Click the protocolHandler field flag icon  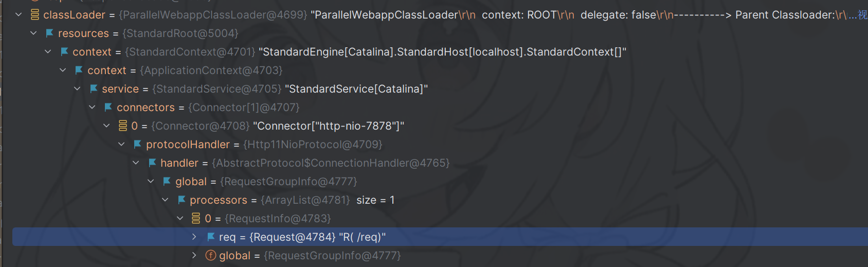138,145
